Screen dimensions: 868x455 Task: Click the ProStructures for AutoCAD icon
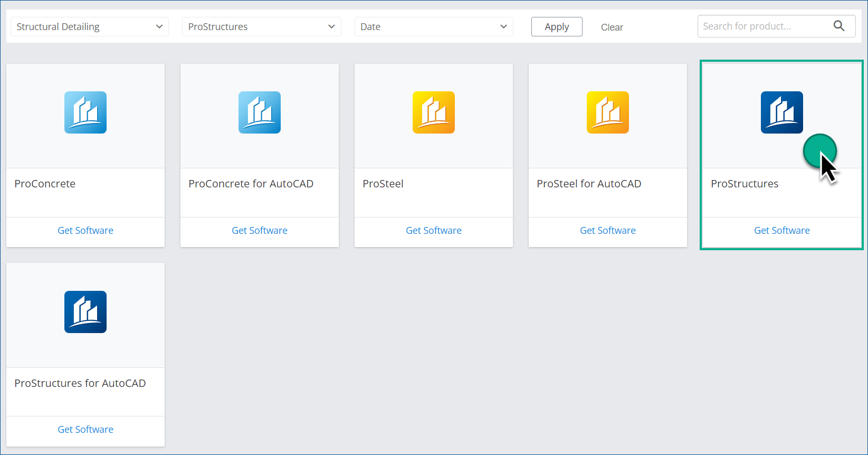[85, 312]
